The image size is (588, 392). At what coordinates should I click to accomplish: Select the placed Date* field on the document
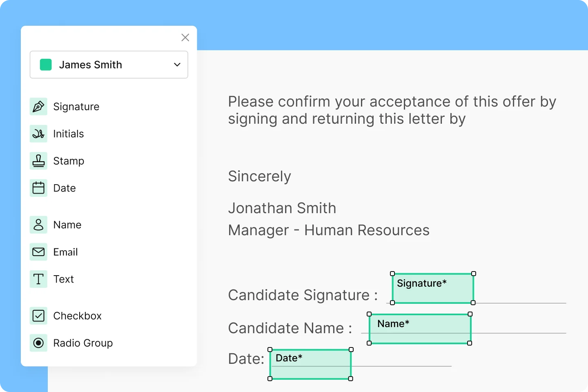310,364
